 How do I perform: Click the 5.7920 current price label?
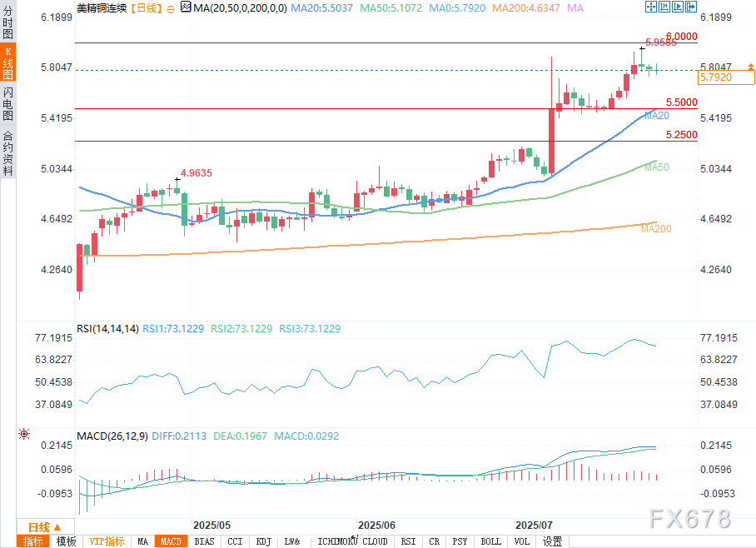[726, 77]
